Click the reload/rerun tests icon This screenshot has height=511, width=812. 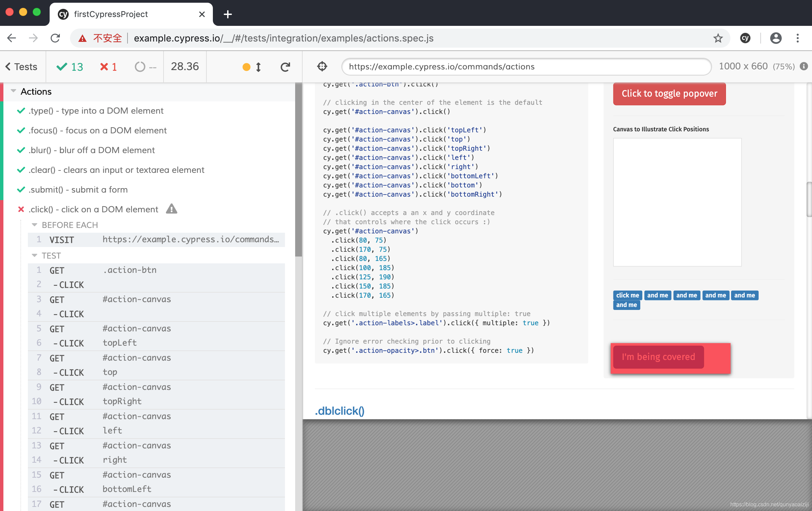coord(285,66)
